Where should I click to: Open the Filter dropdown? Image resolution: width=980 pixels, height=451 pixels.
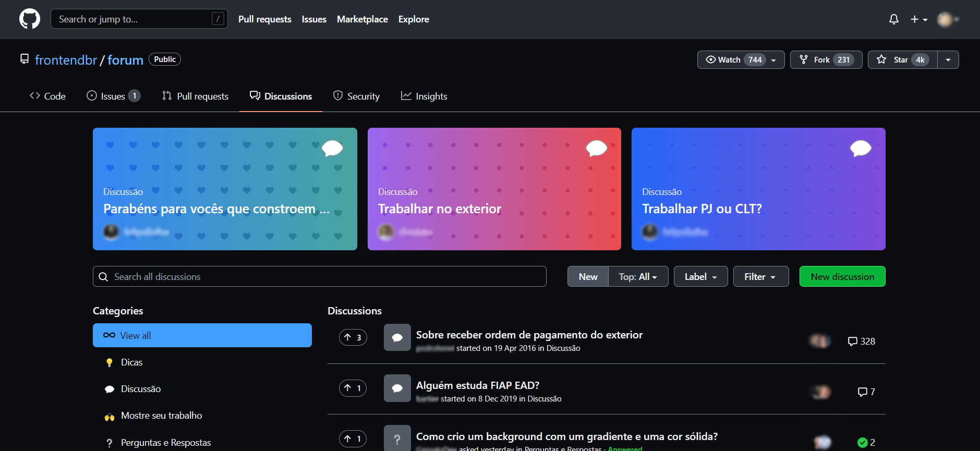point(760,276)
